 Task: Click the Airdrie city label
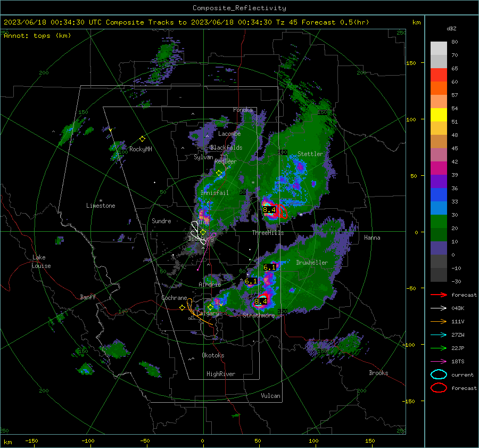(210, 284)
